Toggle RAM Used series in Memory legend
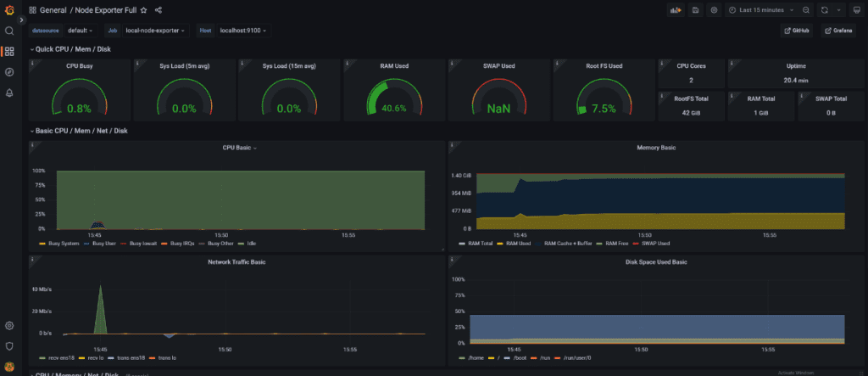Image resolution: width=868 pixels, height=376 pixels. click(518, 243)
